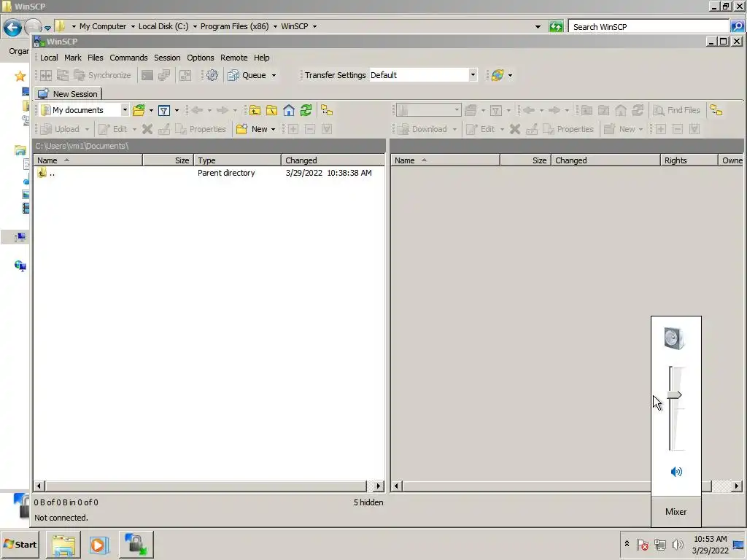
Task: Expand the transfer presets globe dropdown arrow
Action: 510,75
